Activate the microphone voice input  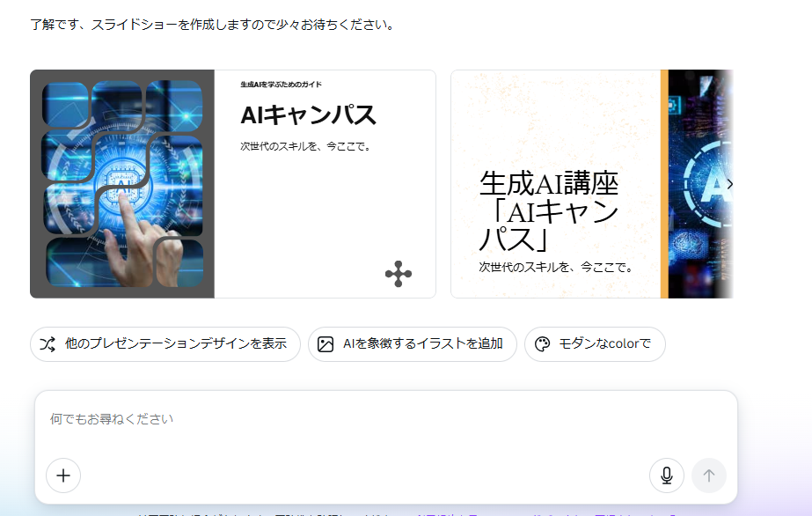tap(666, 475)
